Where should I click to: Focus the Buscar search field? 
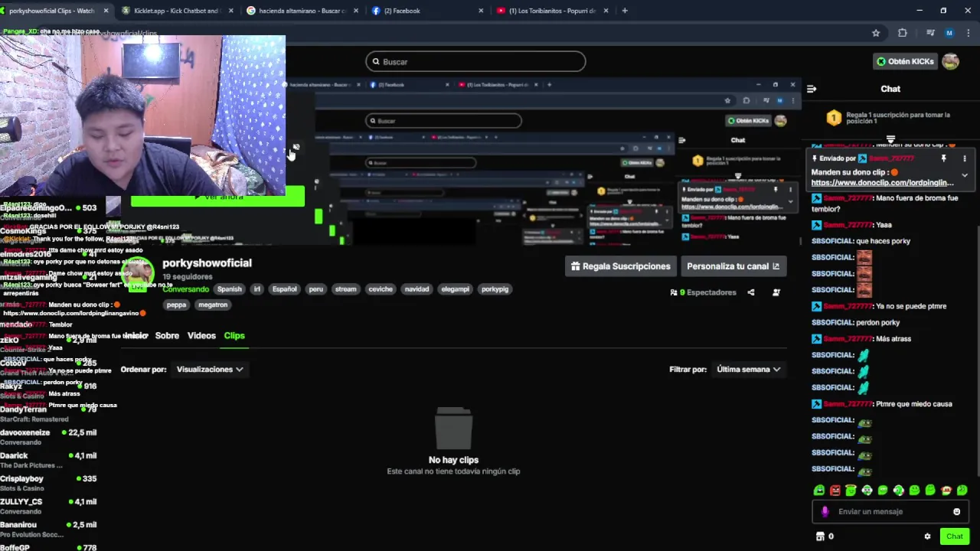tap(475, 62)
